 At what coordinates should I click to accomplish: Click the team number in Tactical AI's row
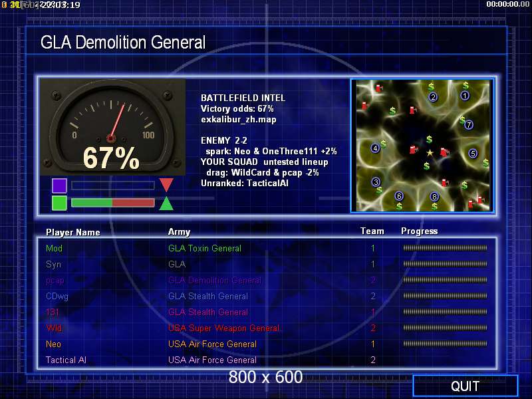[373, 360]
